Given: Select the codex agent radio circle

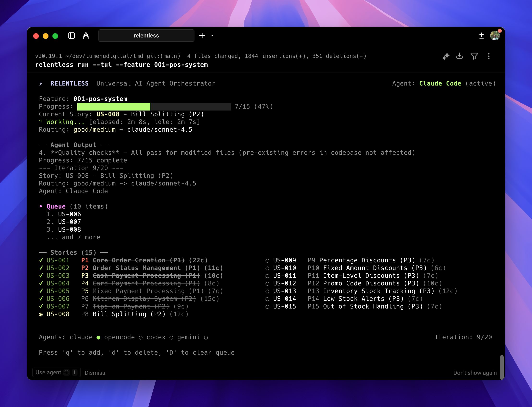Looking at the screenshot, I should pyautogui.click(x=171, y=338).
